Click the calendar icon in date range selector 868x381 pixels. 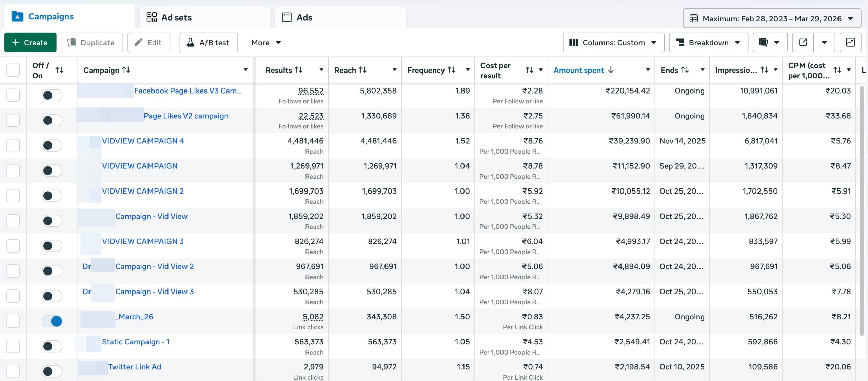click(x=694, y=18)
